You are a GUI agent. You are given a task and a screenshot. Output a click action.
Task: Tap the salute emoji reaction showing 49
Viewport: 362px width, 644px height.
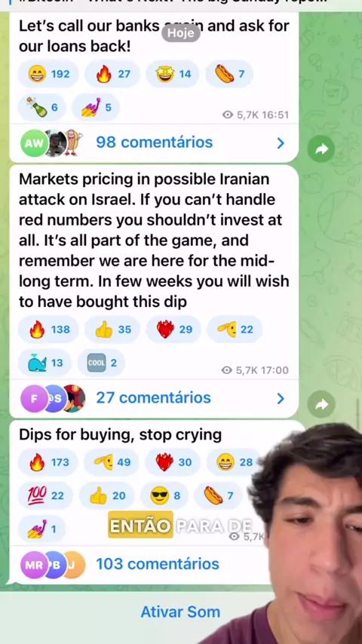(112, 463)
